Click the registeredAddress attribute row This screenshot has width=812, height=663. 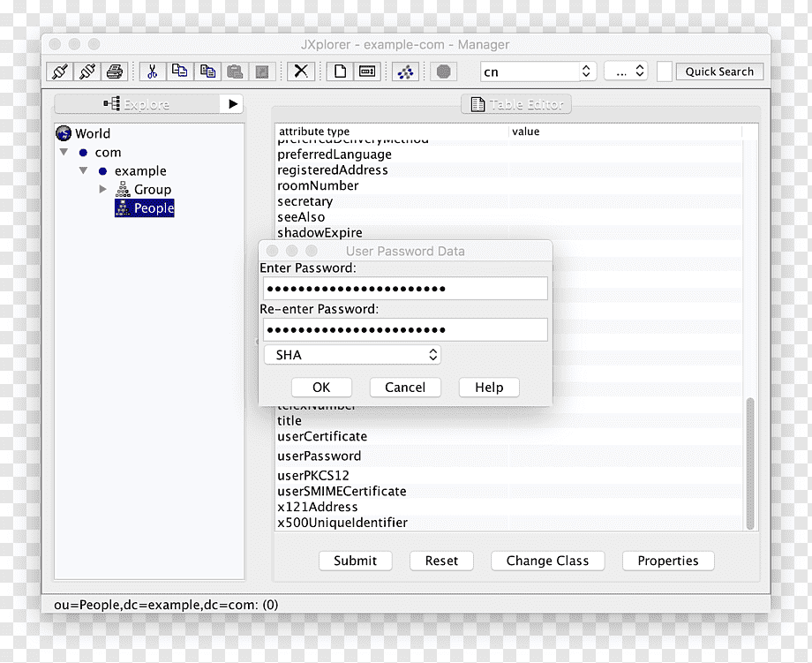pos(509,170)
